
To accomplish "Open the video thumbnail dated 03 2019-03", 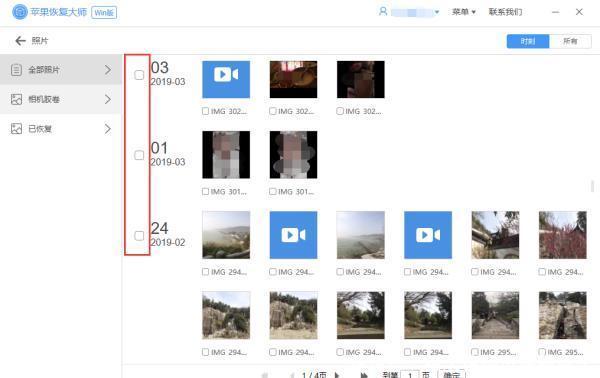I will click(x=226, y=79).
